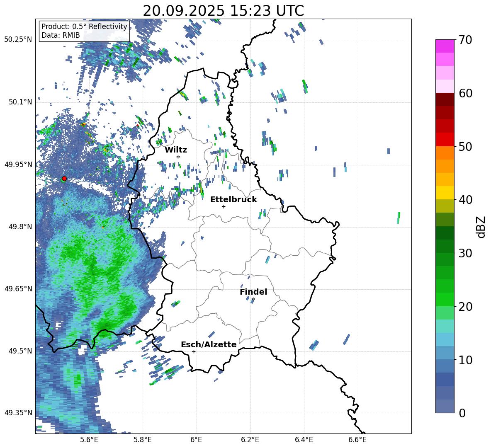Viewport: 491px width, 448px height.
Task: Click the colorbar tick label '20'
Action: pos(465,307)
